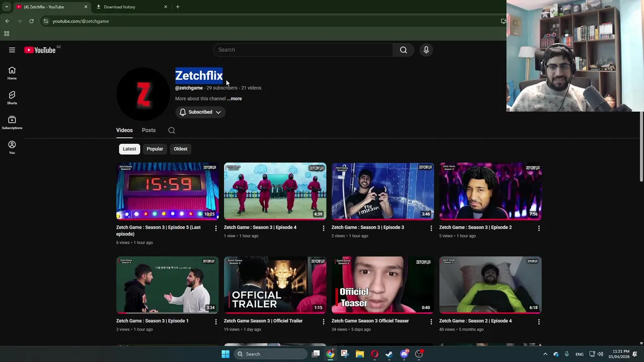
Task: Play the Officiel Teaser thumbnail
Action: (383, 285)
